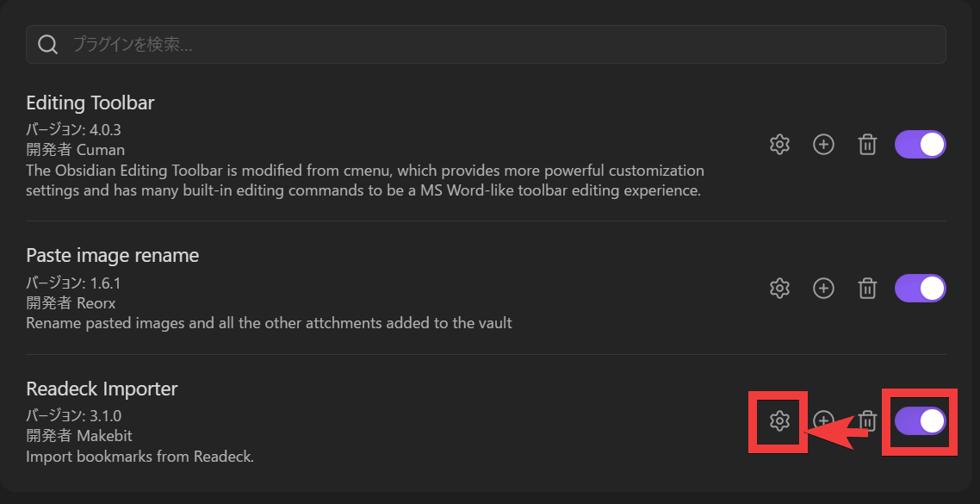Click plus icon for Readeck Importer
The image size is (980, 504).
click(823, 420)
